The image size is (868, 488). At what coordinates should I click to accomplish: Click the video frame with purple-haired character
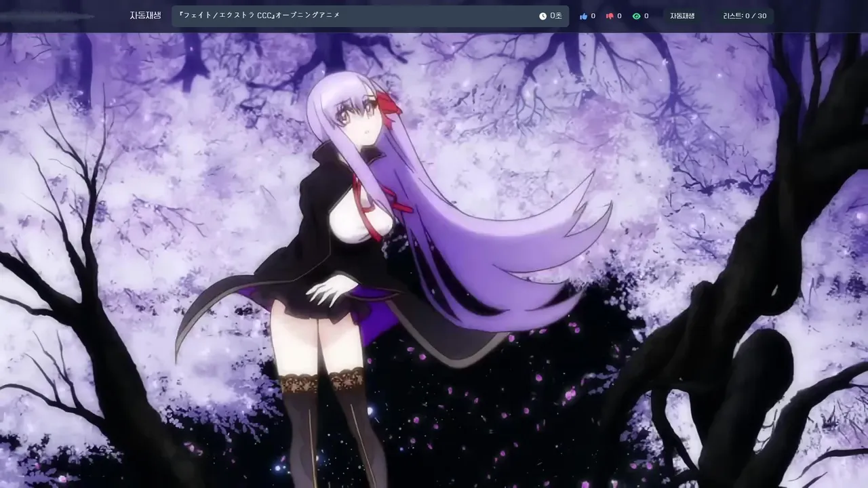point(434,260)
